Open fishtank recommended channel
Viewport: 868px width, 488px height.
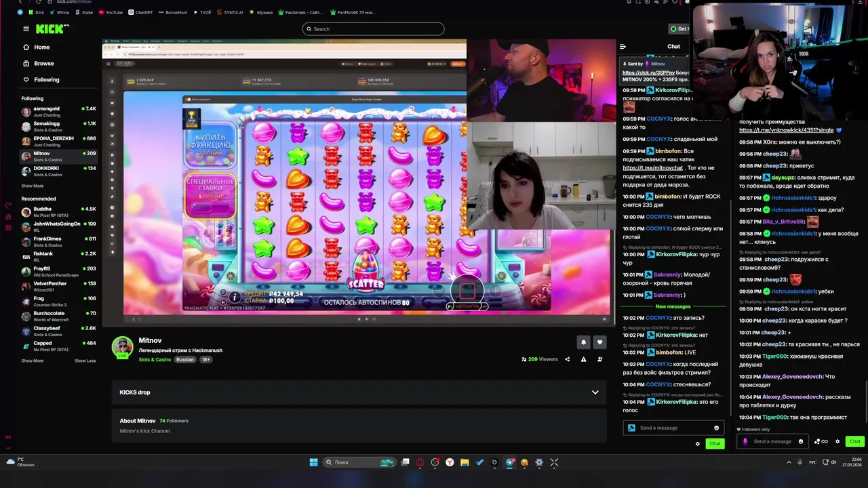58,256
